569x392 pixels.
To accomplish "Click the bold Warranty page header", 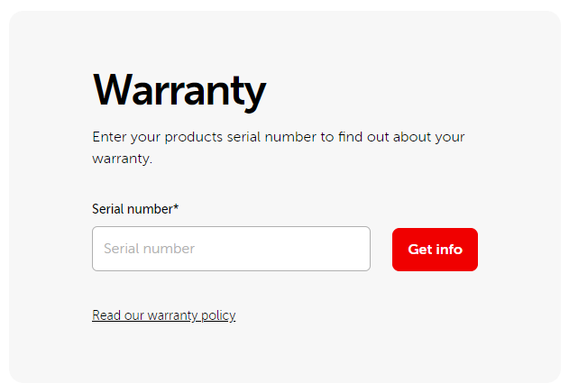I will [x=179, y=90].
